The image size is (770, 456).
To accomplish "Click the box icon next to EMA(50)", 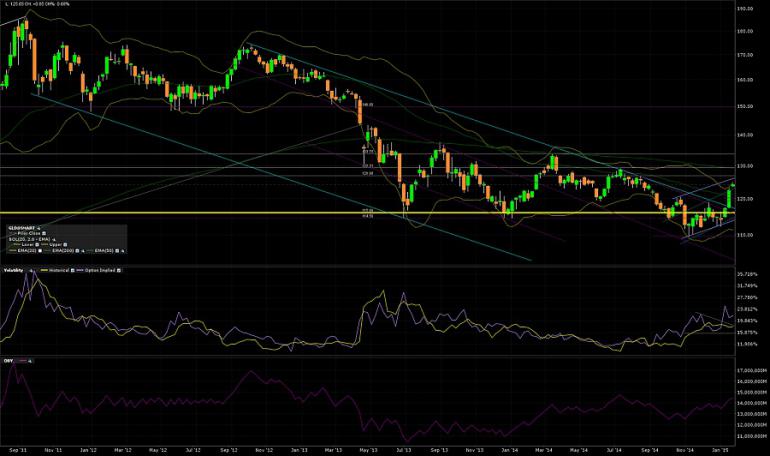I will tap(117, 251).
